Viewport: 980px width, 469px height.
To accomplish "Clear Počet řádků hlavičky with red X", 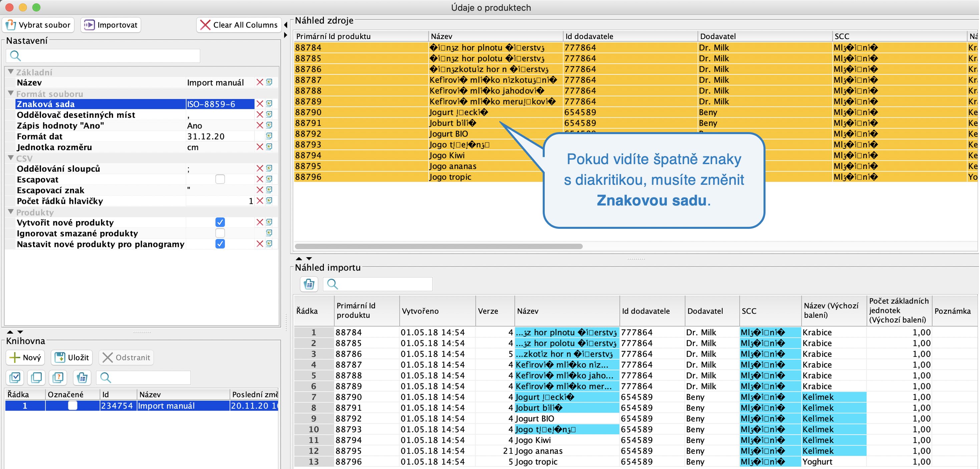I will click(x=260, y=200).
